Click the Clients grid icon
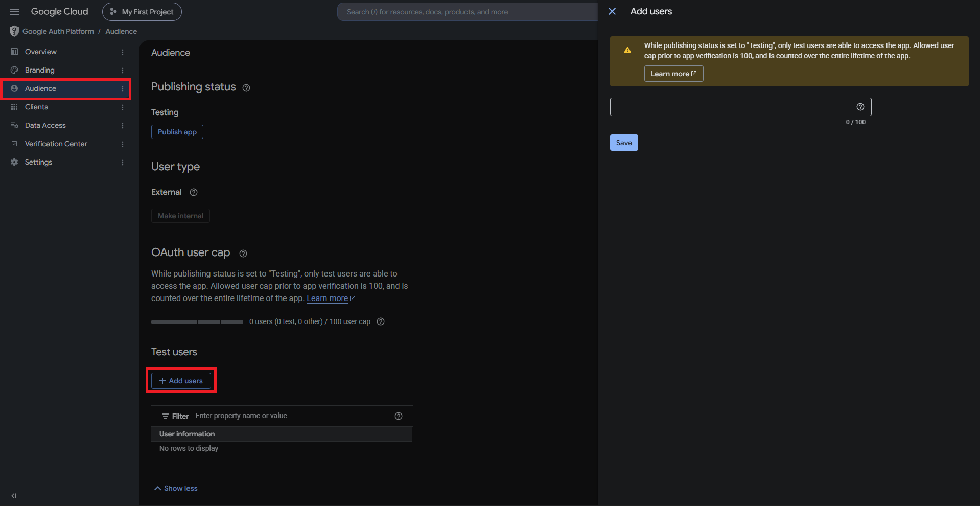This screenshot has width=980, height=506. tap(14, 107)
